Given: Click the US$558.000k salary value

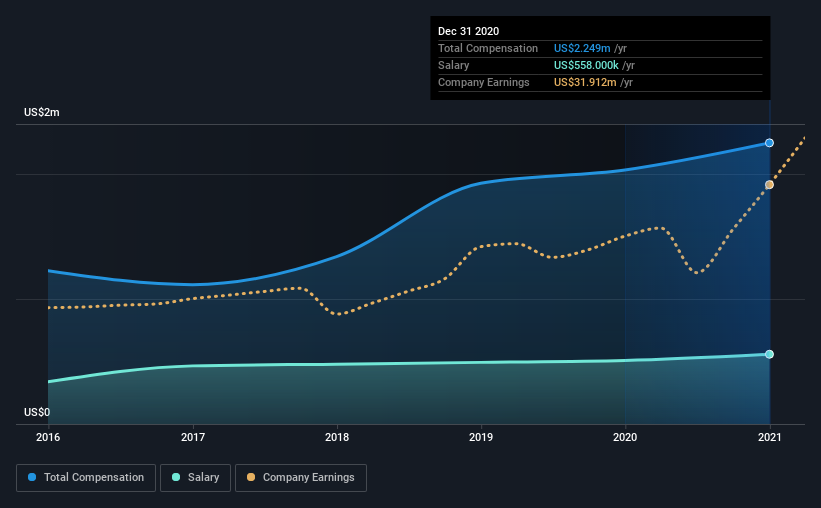Looking at the screenshot, I should [x=586, y=65].
